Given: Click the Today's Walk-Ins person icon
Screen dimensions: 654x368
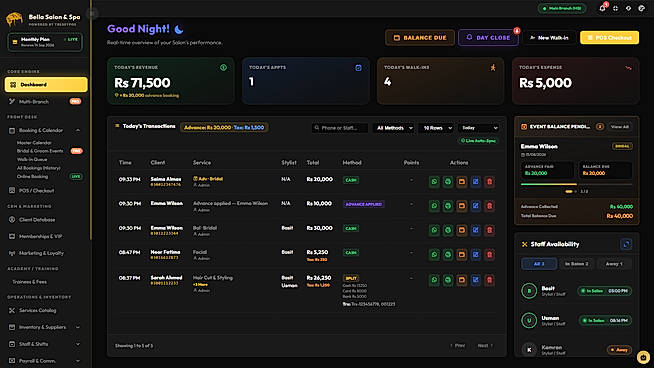Looking at the screenshot, I should click(x=493, y=68).
